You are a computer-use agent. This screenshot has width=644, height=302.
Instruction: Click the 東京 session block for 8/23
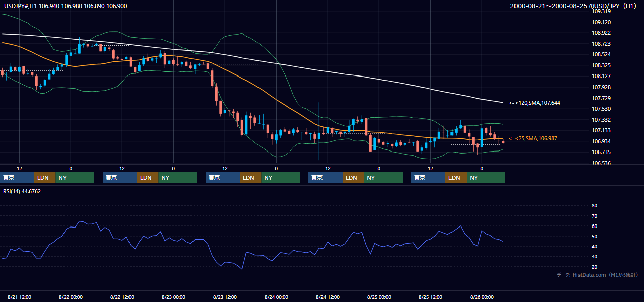pyautogui.click(x=223, y=178)
